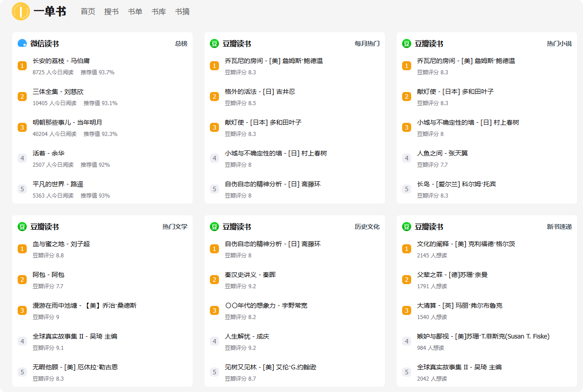This screenshot has height=392, width=583.
Task: Open 书单 navigation item
Action: [x=135, y=12]
